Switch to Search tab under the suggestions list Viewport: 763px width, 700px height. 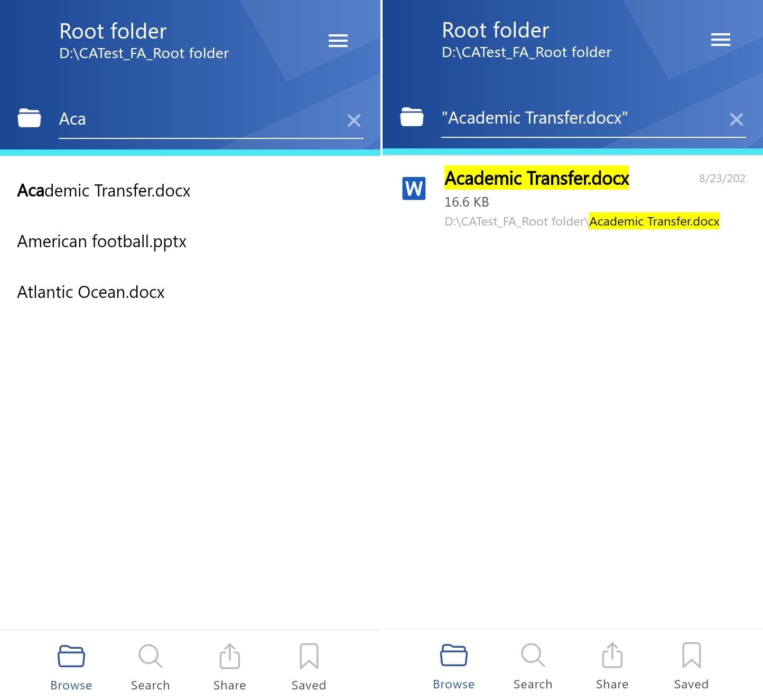coord(150,667)
